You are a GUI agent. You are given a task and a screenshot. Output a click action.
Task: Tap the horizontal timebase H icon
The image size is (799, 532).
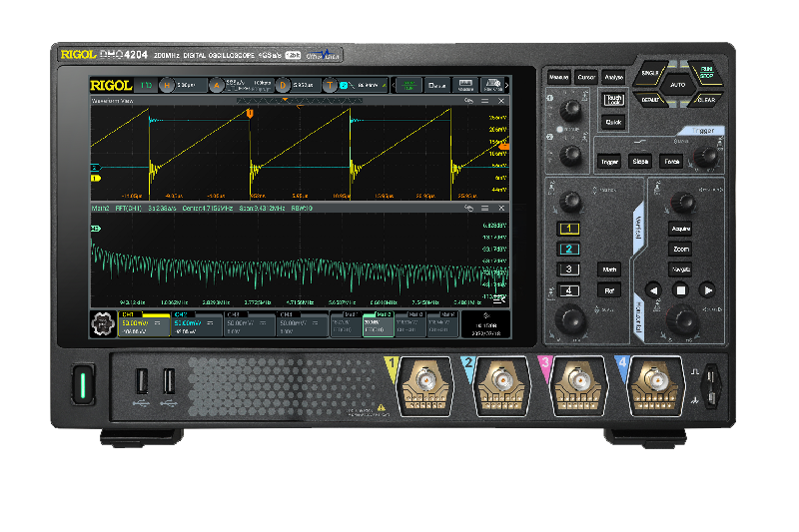coord(167,86)
